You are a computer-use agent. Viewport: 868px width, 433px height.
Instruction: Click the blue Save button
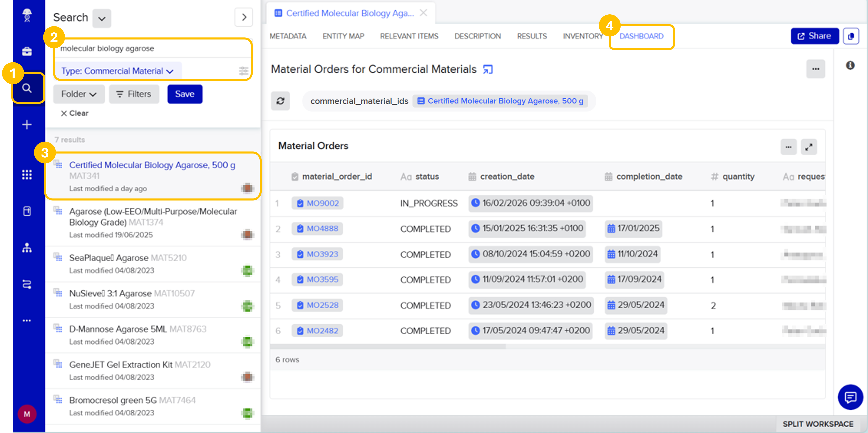point(185,94)
